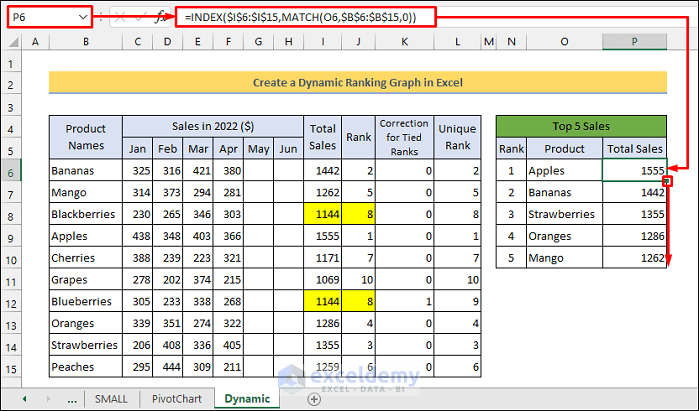Click yellow cell 1144 in Blackberries row
Viewport: 699px width, 411px height.
323,214
